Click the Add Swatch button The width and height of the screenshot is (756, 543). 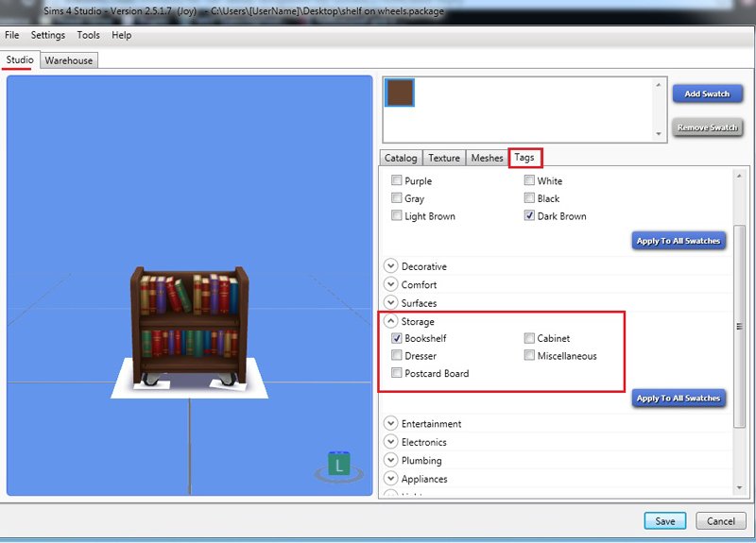[x=707, y=93]
